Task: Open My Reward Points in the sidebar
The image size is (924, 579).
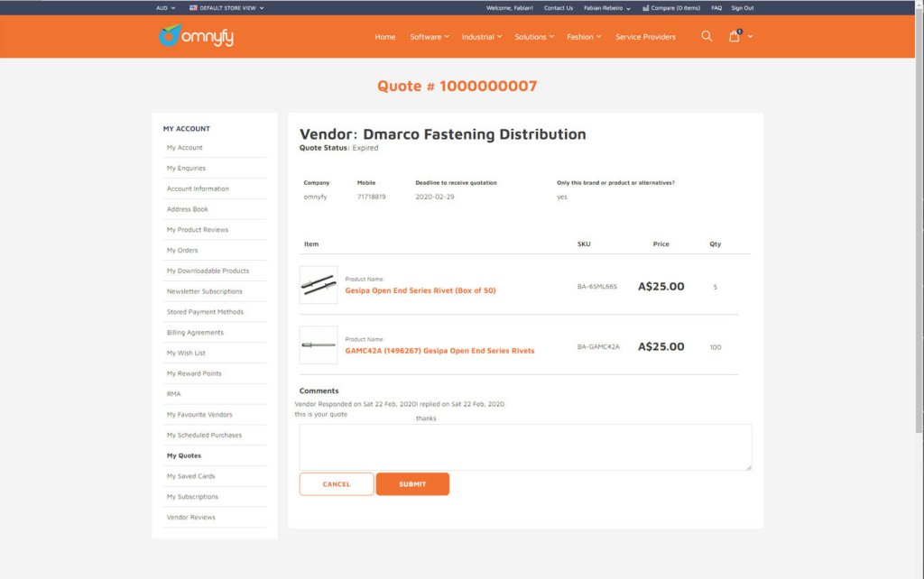Action: pyautogui.click(x=194, y=374)
